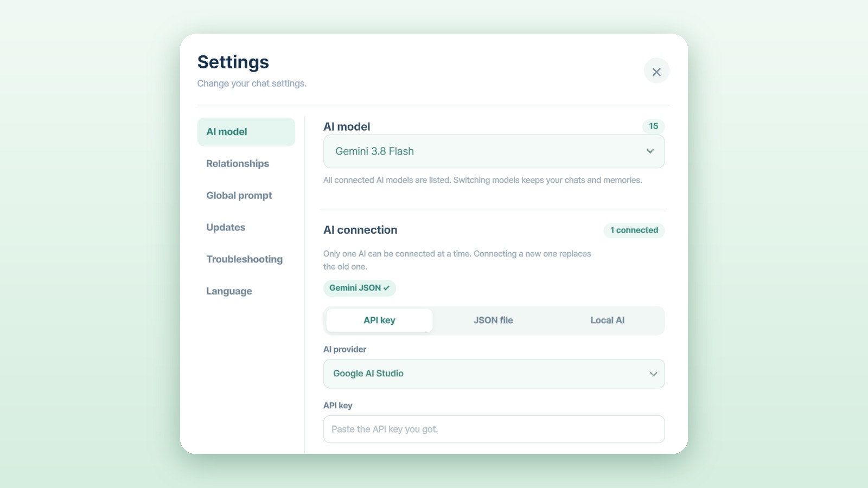The image size is (868, 488).
Task: Click the API key field label
Action: pos(337,406)
